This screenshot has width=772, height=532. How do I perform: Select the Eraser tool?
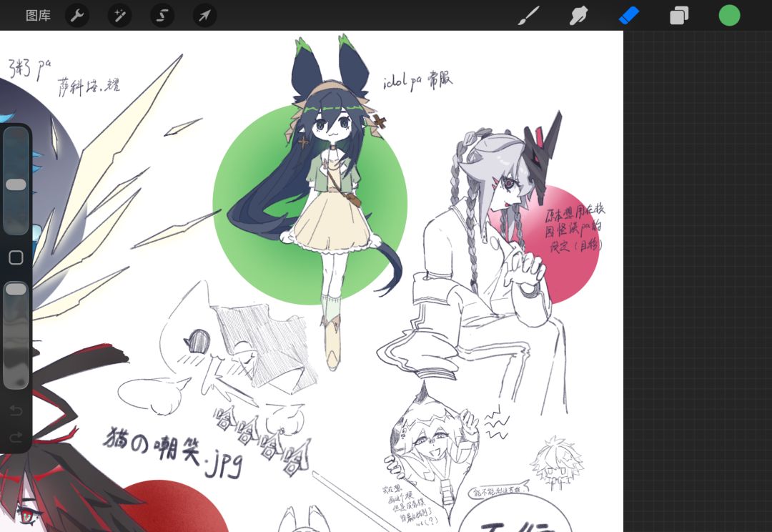(629, 16)
